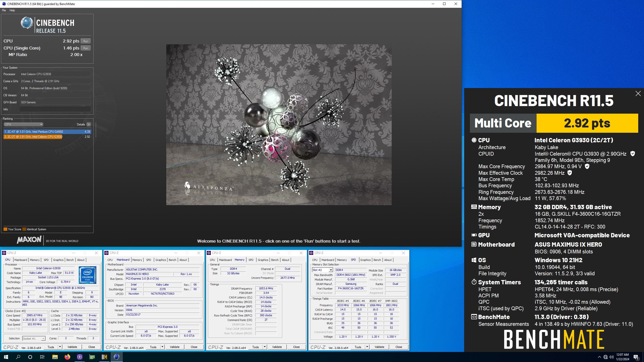Image resolution: width=644 pixels, height=362 pixels.
Task: Click the Info input field
Action: point(55,109)
